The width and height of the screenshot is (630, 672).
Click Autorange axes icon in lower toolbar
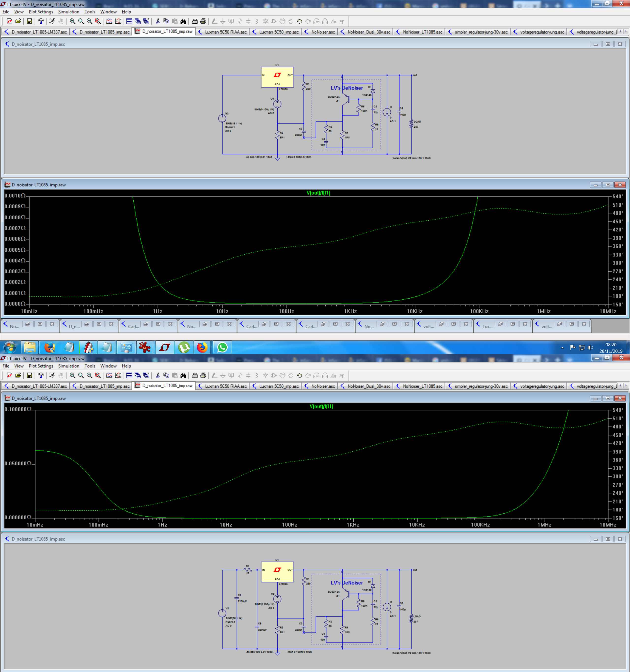(118, 376)
